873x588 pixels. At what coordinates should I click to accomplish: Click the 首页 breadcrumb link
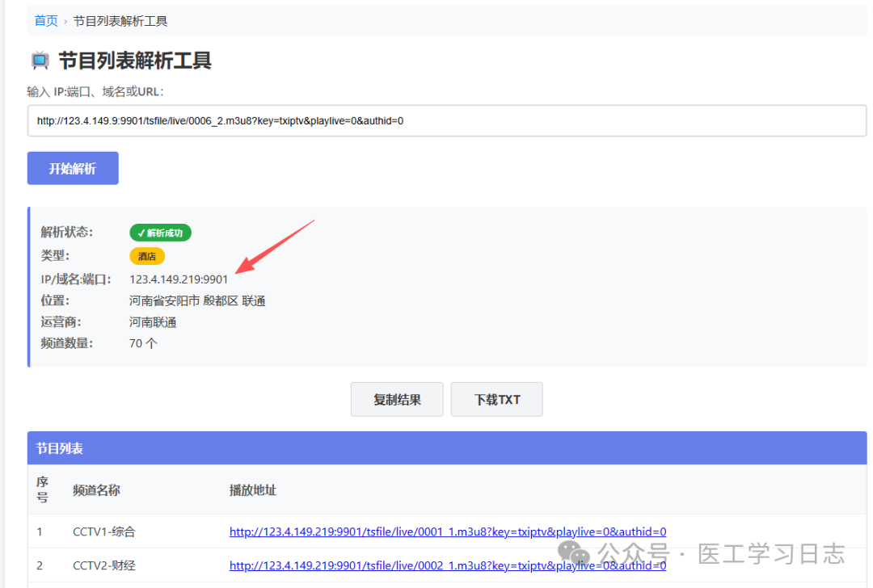46,21
